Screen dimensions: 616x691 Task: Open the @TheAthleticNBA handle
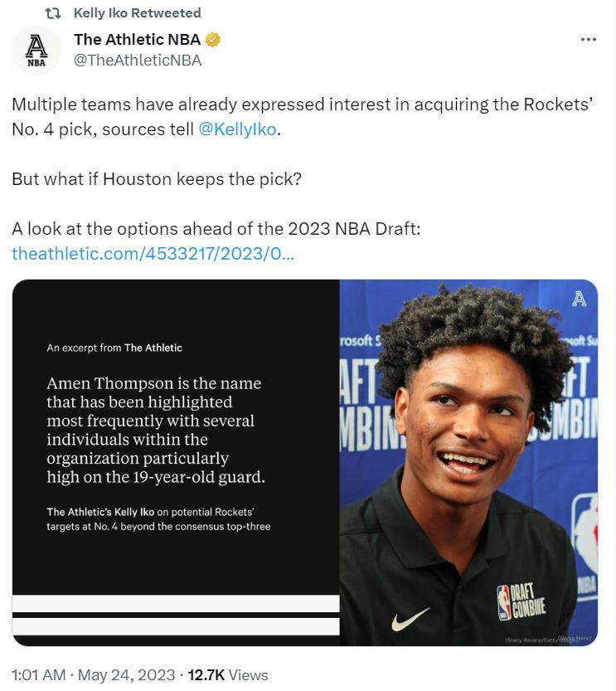(x=138, y=61)
